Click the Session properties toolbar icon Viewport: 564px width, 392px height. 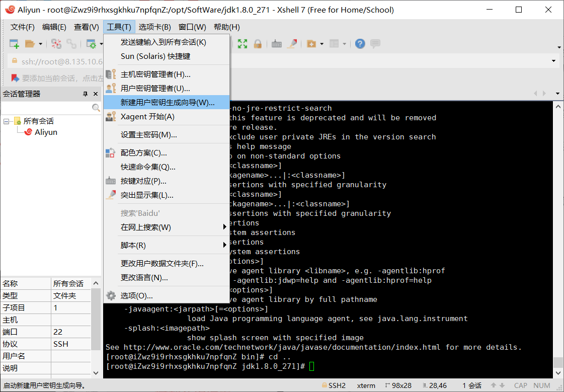tap(92, 44)
